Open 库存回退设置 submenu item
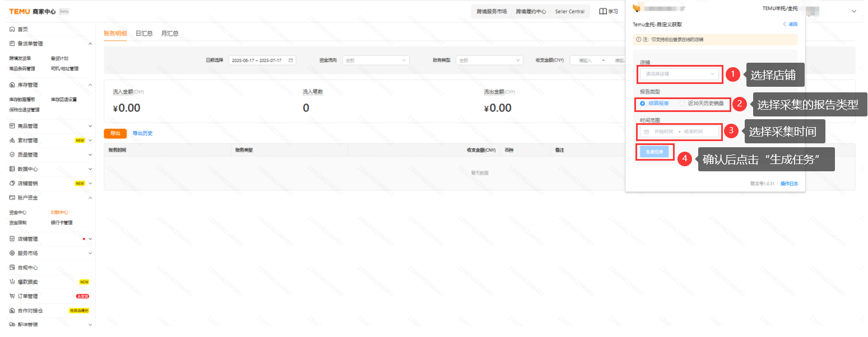 pyautogui.click(x=64, y=100)
